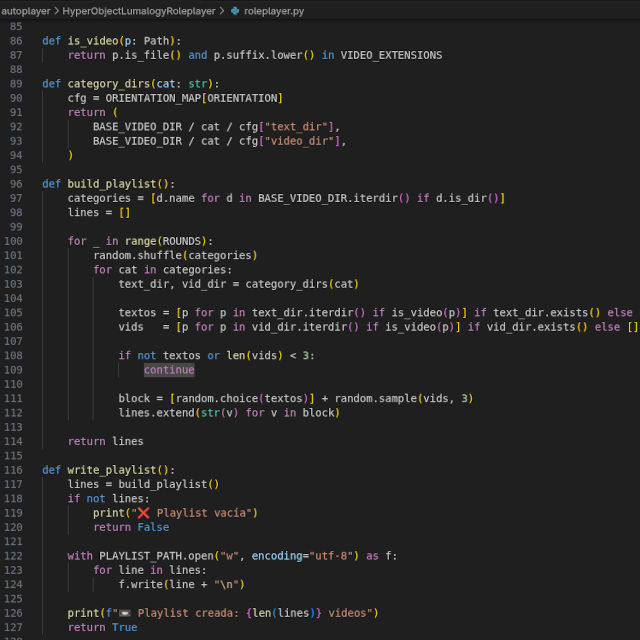This screenshot has height=640, width=640.
Task: Place cursor on highlighted continue keyword
Action: (x=169, y=370)
